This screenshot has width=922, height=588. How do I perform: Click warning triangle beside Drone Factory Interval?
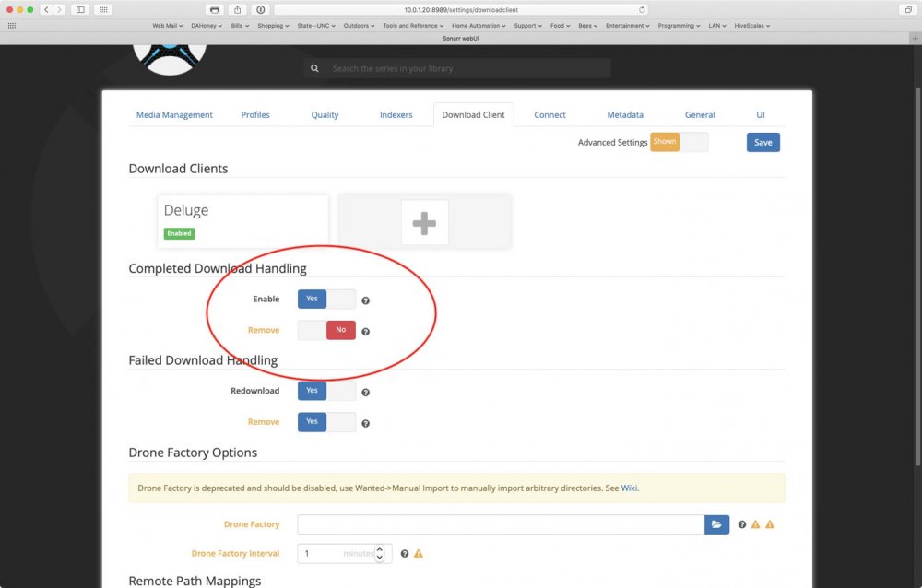[x=418, y=553]
